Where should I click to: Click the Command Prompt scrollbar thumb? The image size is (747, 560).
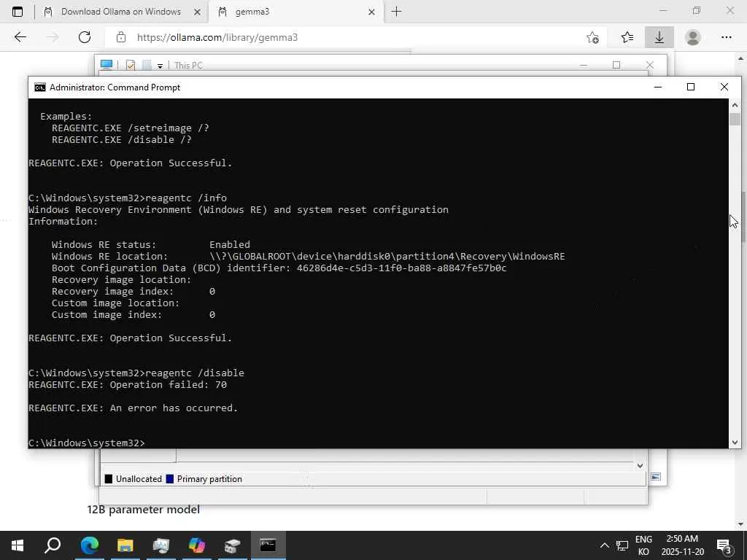735,119
